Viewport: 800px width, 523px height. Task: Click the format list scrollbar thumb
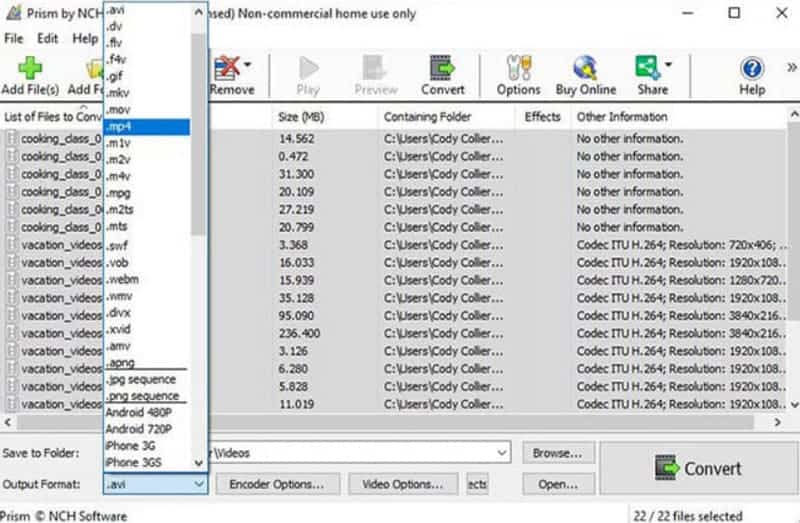coord(198,134)
